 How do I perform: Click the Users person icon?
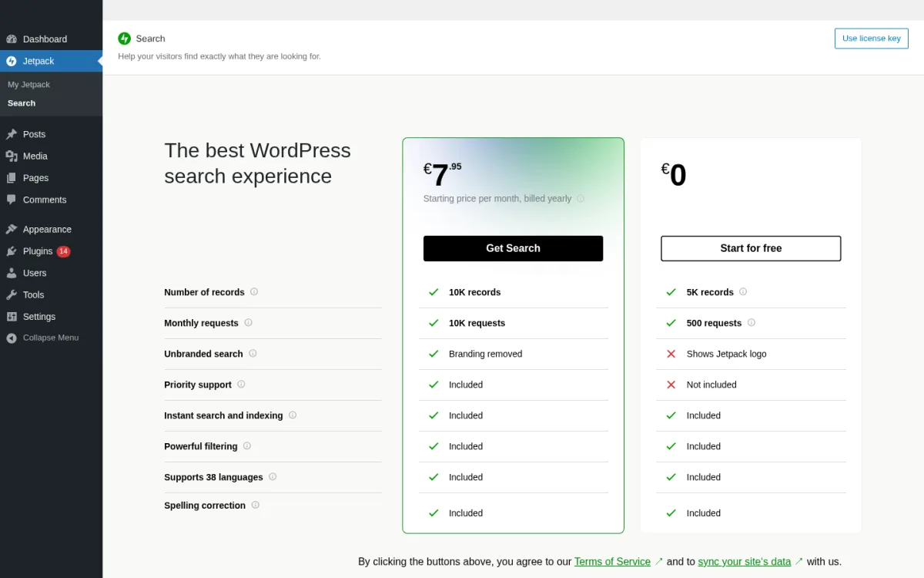point(12,273)
